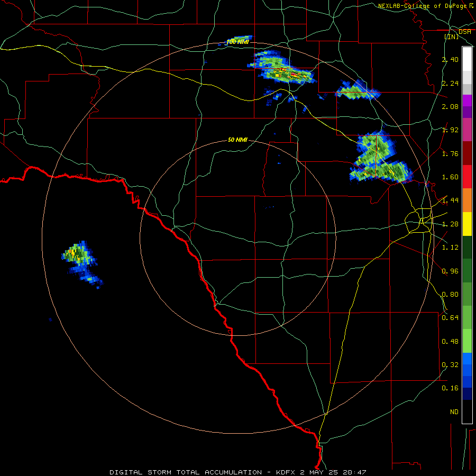Select the 2.08 legend value

click(x=450, y=106)
